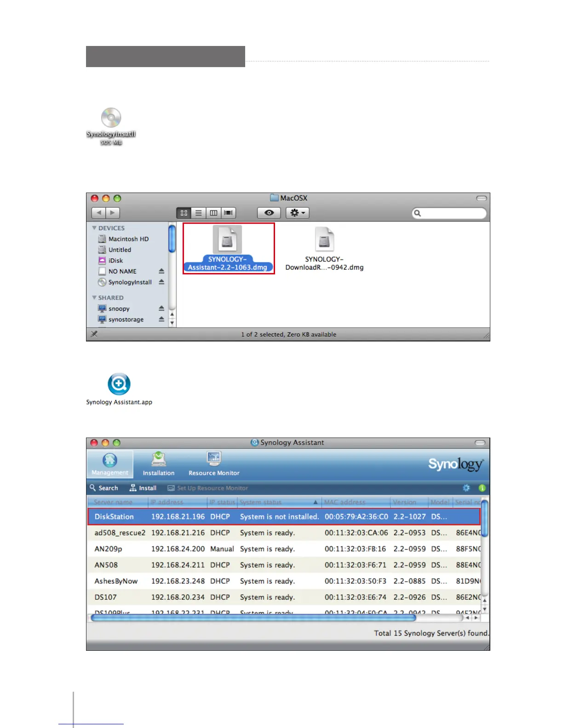Sort by Version column header
Viewport: 563px width, 728px height.
click(x=409, y=502)
